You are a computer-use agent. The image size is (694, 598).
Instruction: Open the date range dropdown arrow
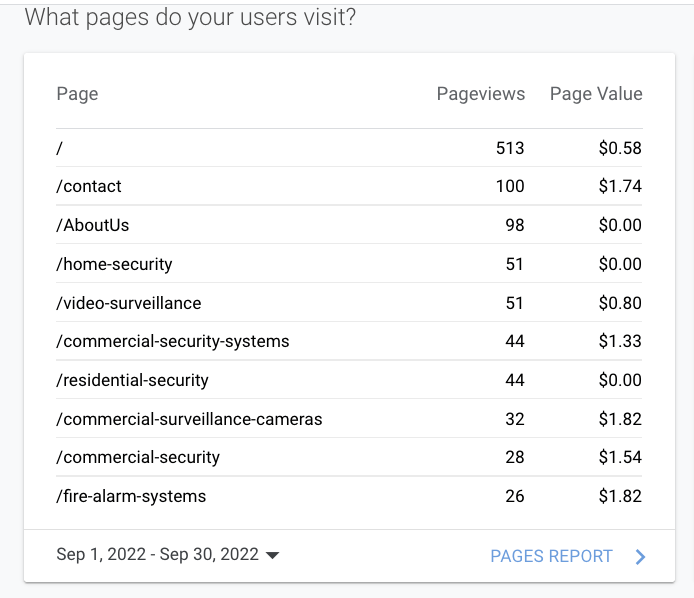pos(273,556)
